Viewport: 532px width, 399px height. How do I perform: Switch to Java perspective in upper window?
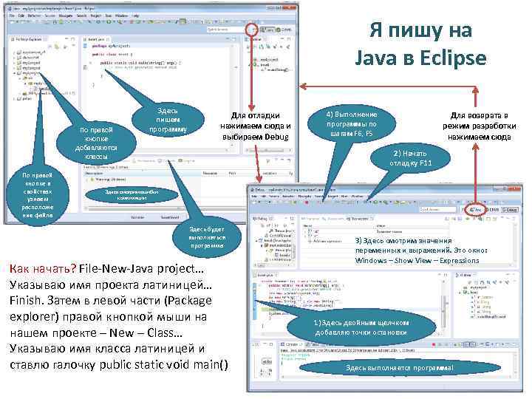(x=267, y=30)
